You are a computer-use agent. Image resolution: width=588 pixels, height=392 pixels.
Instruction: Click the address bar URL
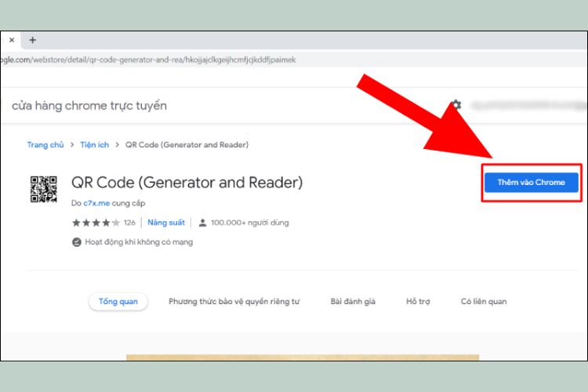tap(148, 60)
